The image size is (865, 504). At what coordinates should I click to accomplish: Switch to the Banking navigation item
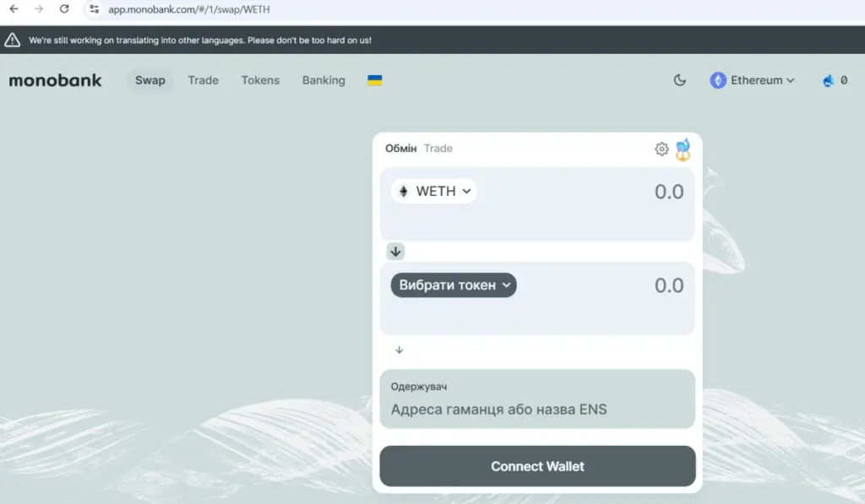324,81
